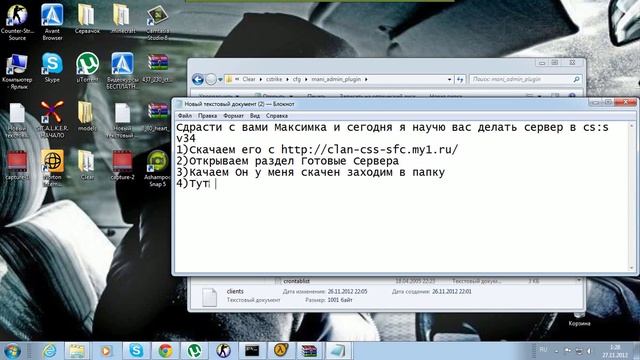Click the Windows Start button
Viewport: 640px width, 360px height.
[x=12, y=351]
